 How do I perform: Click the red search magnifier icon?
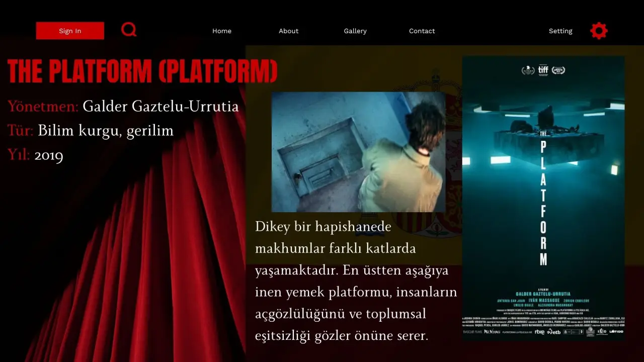click(x=129, y=30)
